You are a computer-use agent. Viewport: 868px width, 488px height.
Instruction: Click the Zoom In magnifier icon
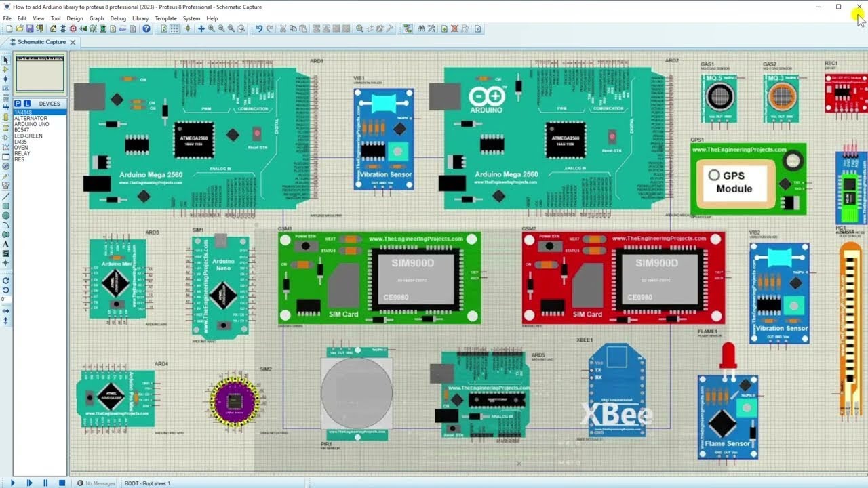[211, 28]
